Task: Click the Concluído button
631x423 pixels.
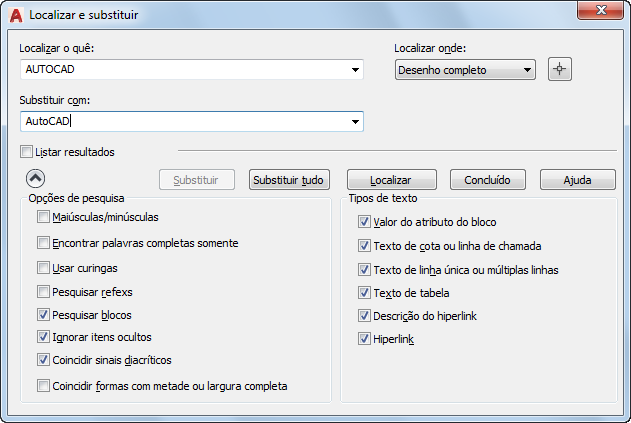Action: [x=487, y=180]
